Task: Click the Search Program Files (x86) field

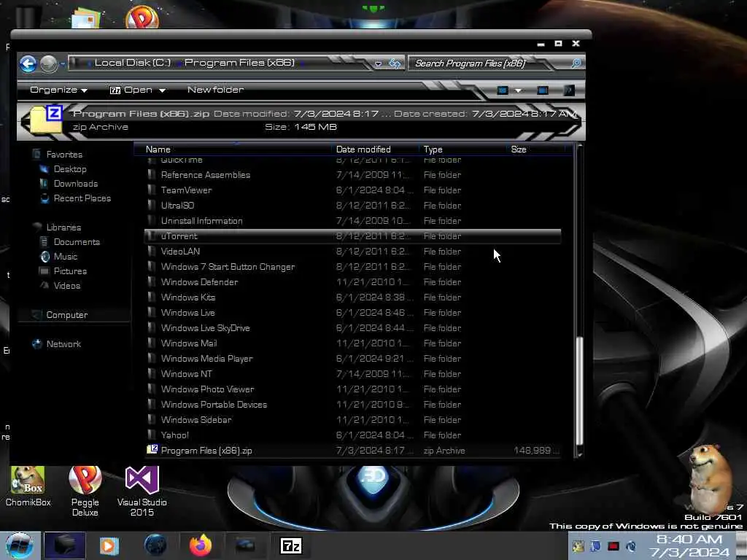Action: point(488,63)
